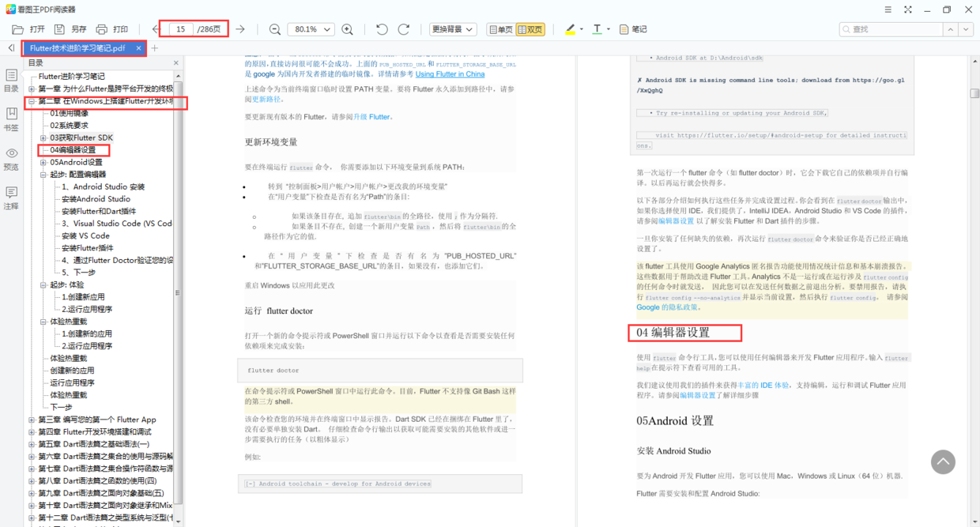Select the highlighter pen tool
980x527 pixels.
coord(571,29)
